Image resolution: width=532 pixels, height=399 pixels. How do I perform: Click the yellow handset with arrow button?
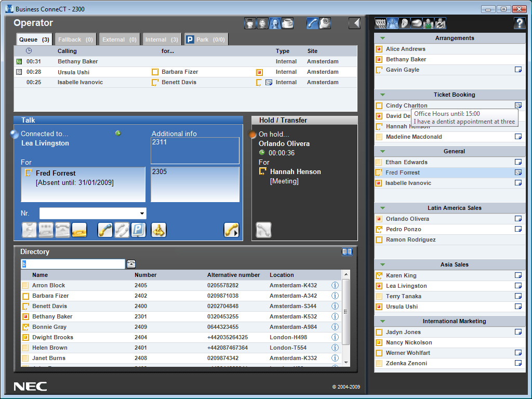(x=231, y=230)
